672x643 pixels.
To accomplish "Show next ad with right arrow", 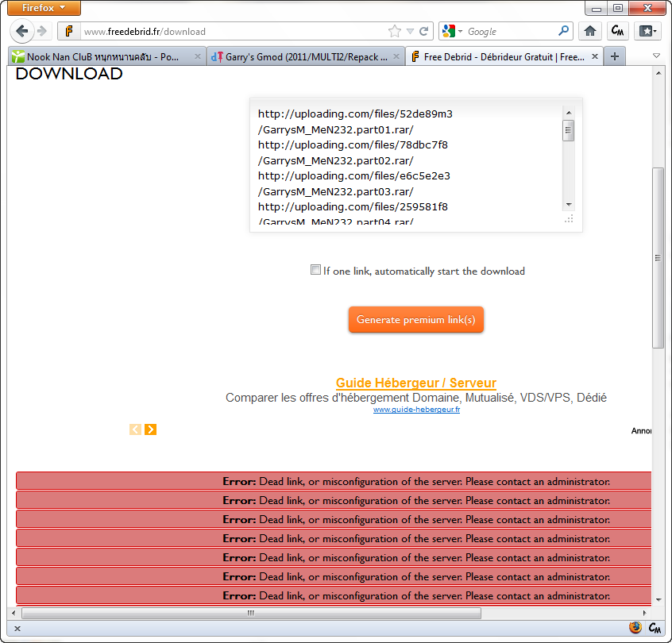I will (x=150, y=429).
